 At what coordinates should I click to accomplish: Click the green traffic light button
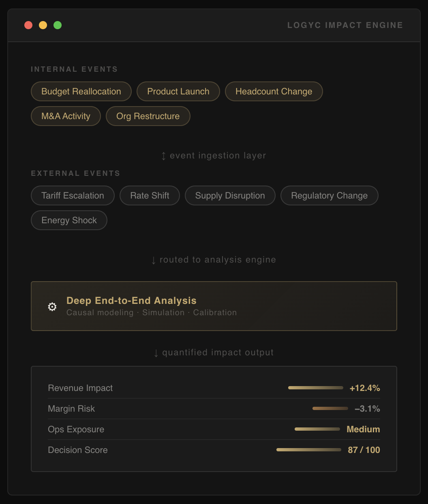pos(58,25)
